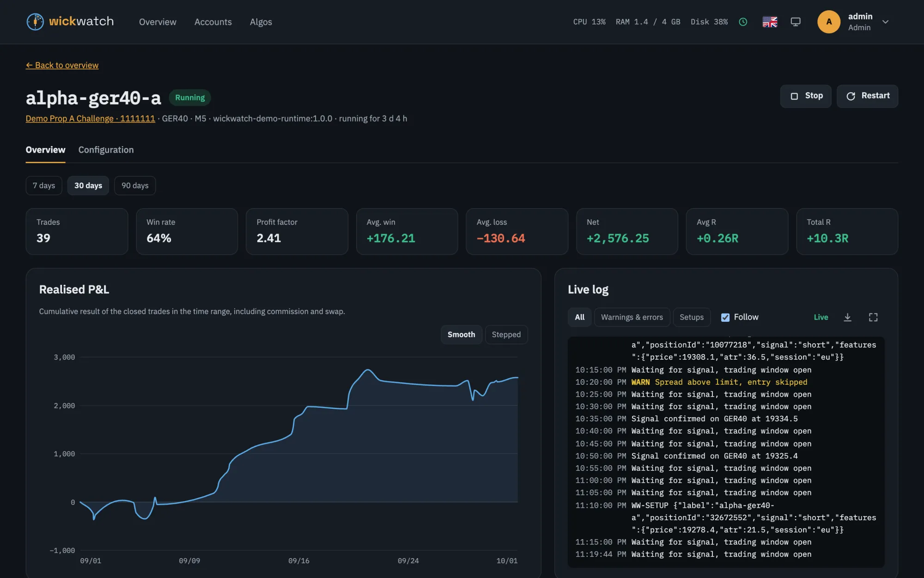Click the Live log heading

[588, 289]
